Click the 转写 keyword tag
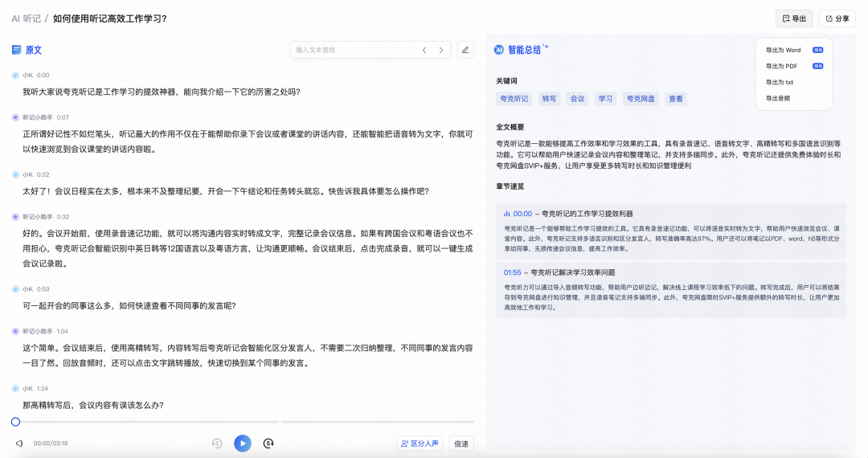The image size is (868, 458). coord(549,99)
